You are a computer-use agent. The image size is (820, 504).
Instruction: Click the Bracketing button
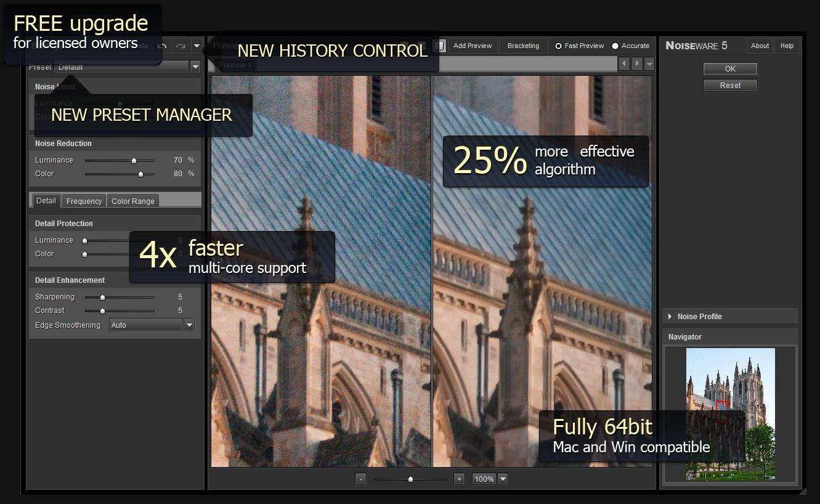click(x=523, y=46)
